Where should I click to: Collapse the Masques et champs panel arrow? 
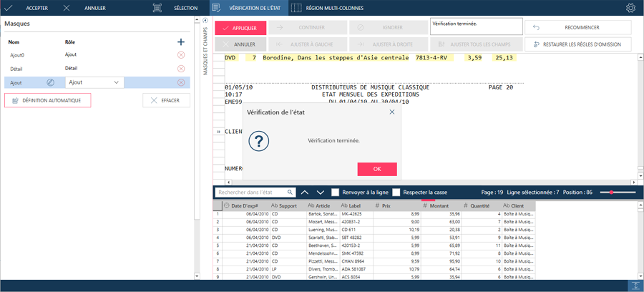pos(205,20)
